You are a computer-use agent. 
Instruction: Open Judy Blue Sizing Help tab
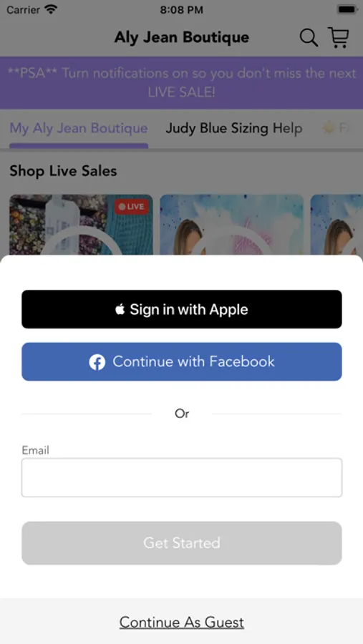[x=234, y=129]
